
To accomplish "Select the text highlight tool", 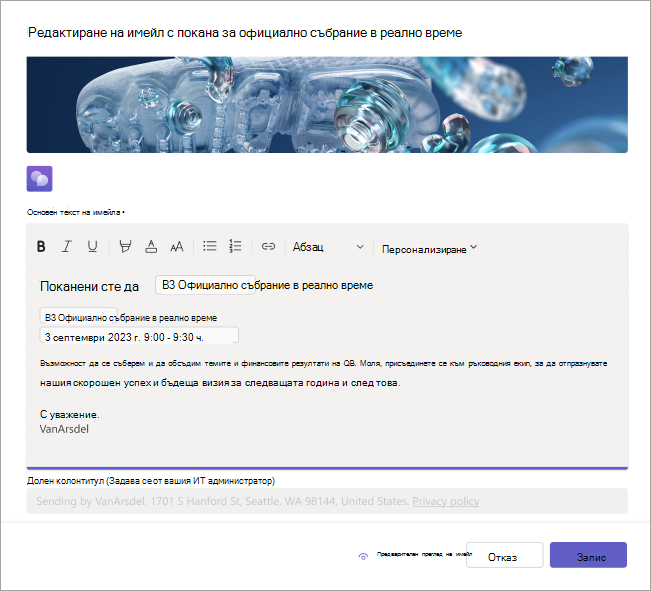I will click(125, 247).
